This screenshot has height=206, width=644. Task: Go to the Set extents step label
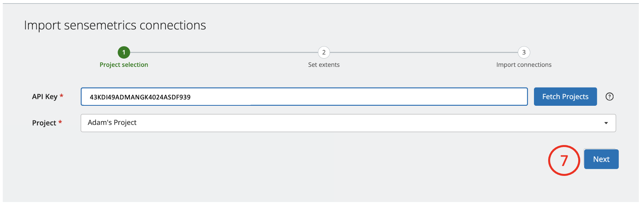(x=324, y=65)
